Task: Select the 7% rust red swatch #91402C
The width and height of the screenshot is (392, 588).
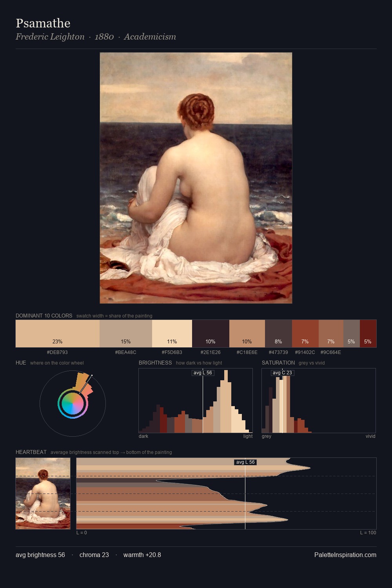Action: click(x=305, y=334)
